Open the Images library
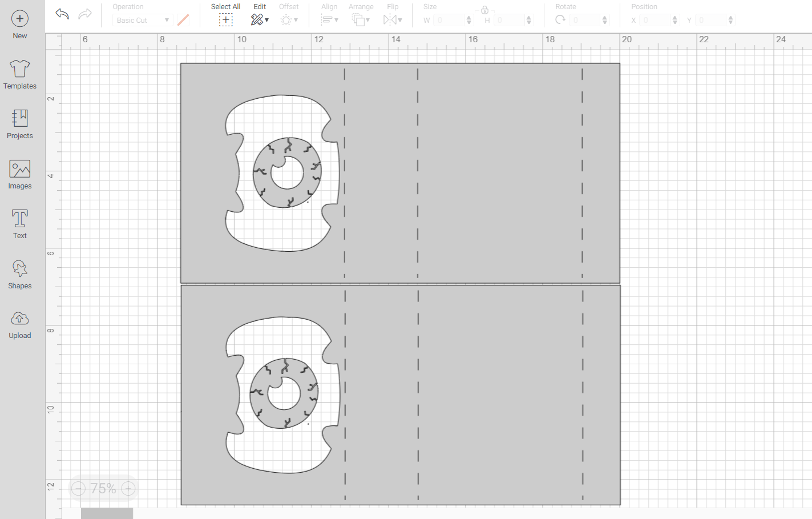Screen dimensions: 812x519 19,173
